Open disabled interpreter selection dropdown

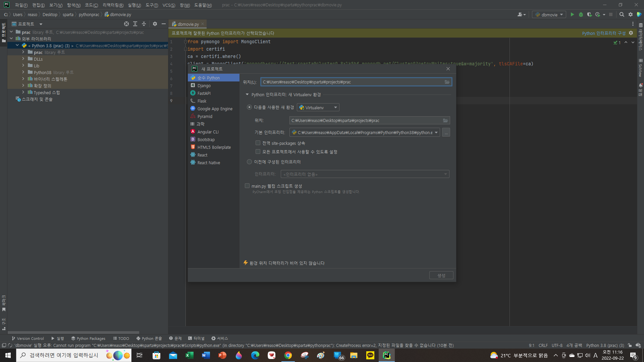[x=365, y=174]
